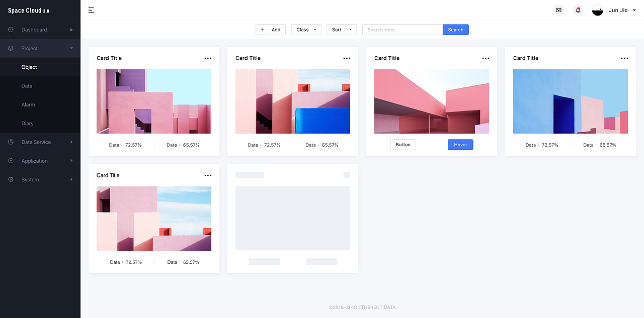Open the notification bell icon
Viewport: 644px width, 318px height.
(x=578, y=10)
